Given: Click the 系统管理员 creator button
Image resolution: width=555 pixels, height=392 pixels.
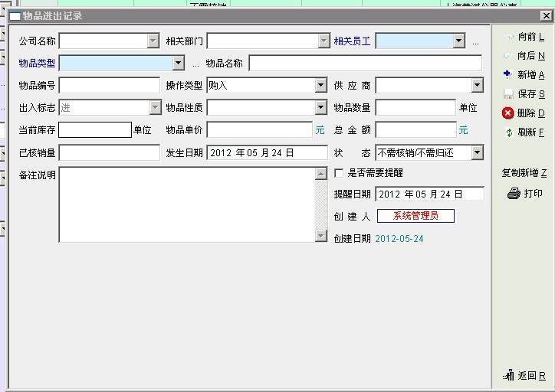Looking at the screenshot, I should 415,216.
